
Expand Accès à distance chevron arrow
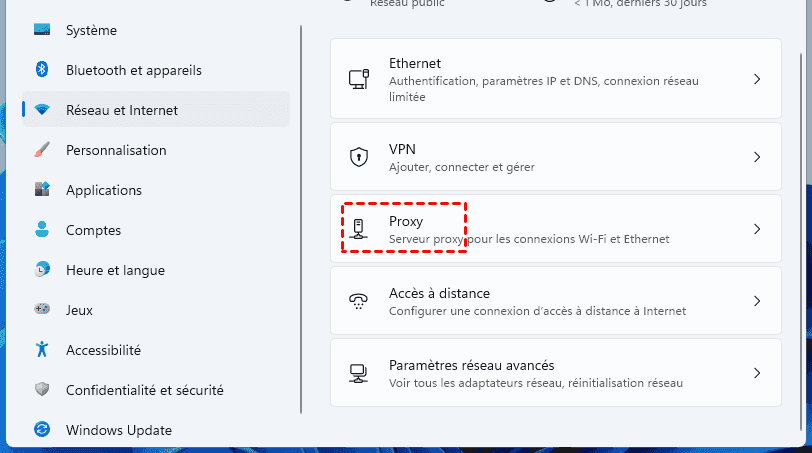point(757,301)
